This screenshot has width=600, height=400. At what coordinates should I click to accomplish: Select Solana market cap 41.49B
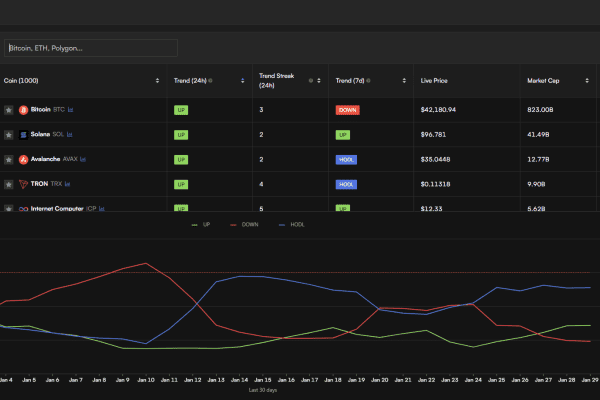[x=538, y=135]
